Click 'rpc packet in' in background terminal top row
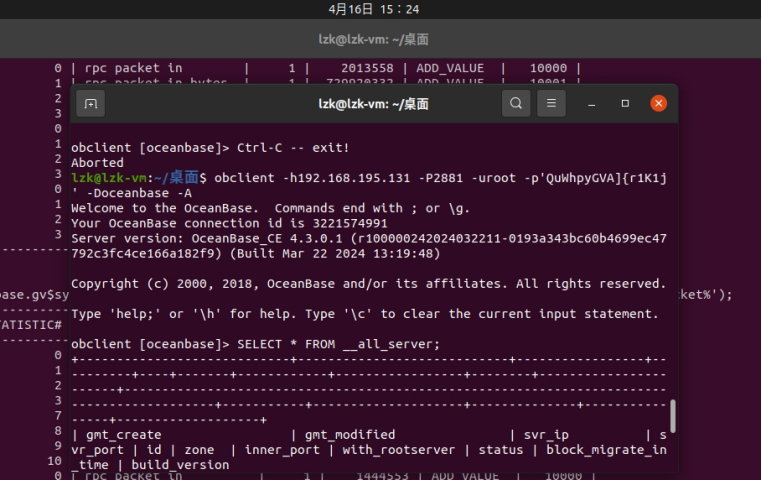Viewport: 762px width, 480px height. (133, 68)
